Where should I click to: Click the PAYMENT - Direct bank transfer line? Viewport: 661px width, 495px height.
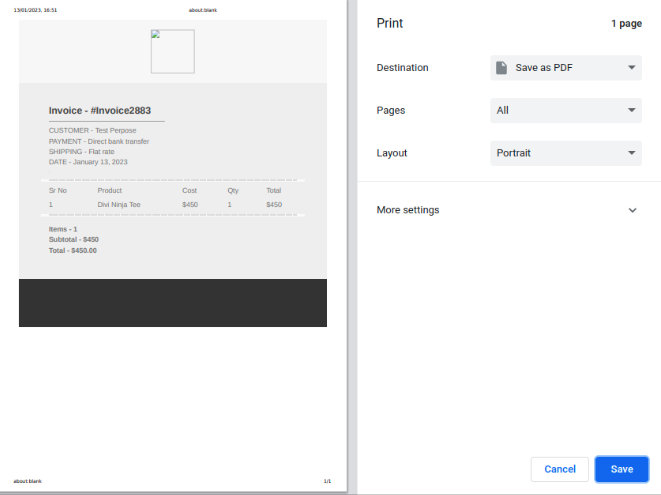99,141
